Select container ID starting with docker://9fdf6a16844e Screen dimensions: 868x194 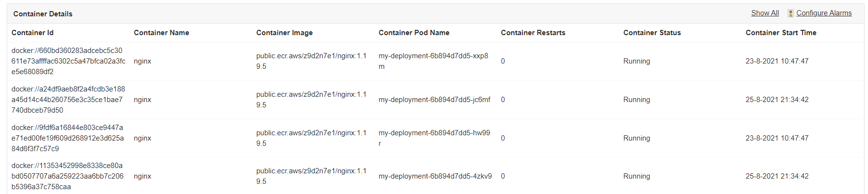point(67,138)
